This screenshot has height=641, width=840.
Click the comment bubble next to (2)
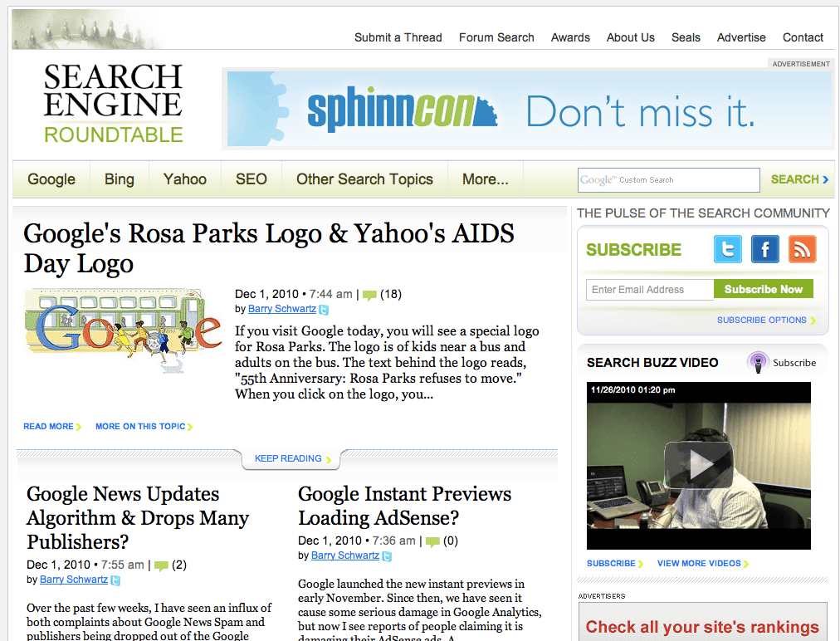click(161, 565)
